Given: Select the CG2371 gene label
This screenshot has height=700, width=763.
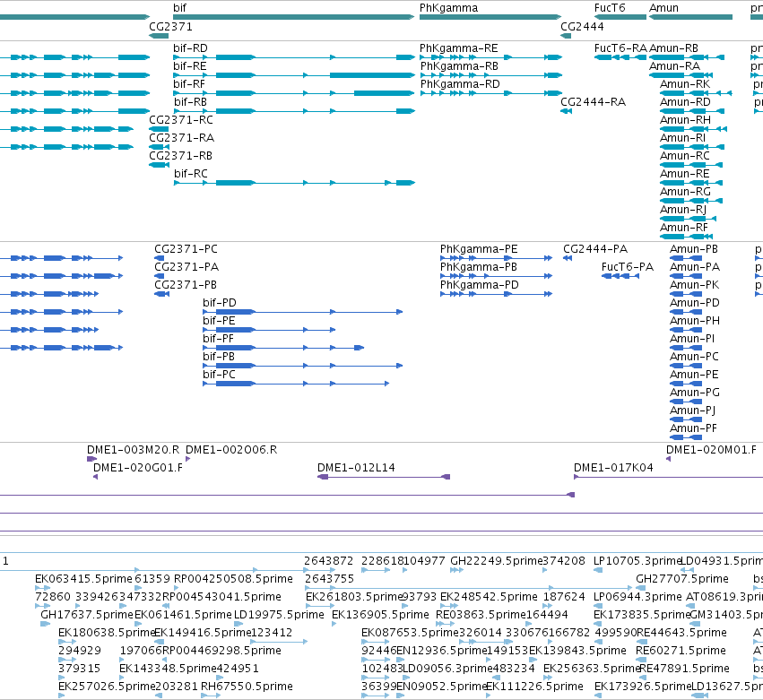Looking at the screenshot, I should coord(170,26).
